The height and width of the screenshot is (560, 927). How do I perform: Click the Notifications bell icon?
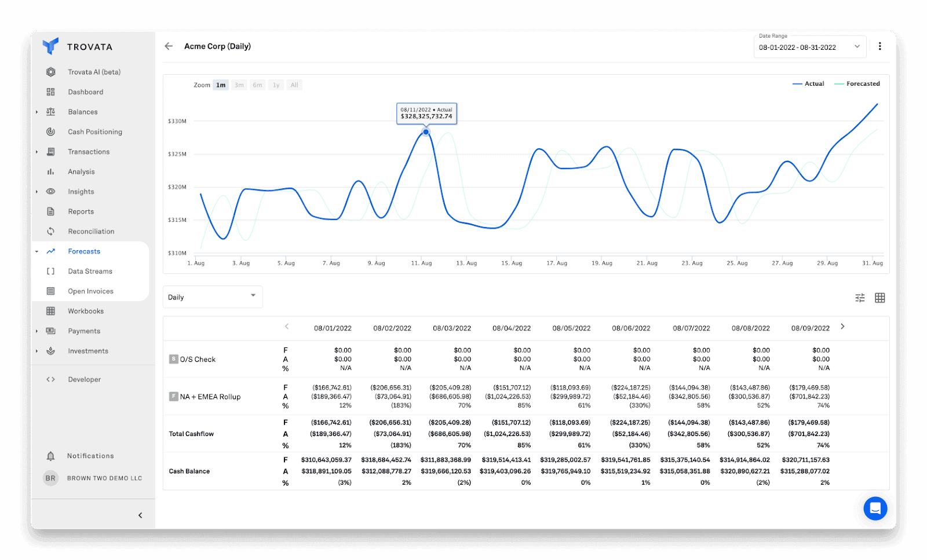[x=50, y=456]
